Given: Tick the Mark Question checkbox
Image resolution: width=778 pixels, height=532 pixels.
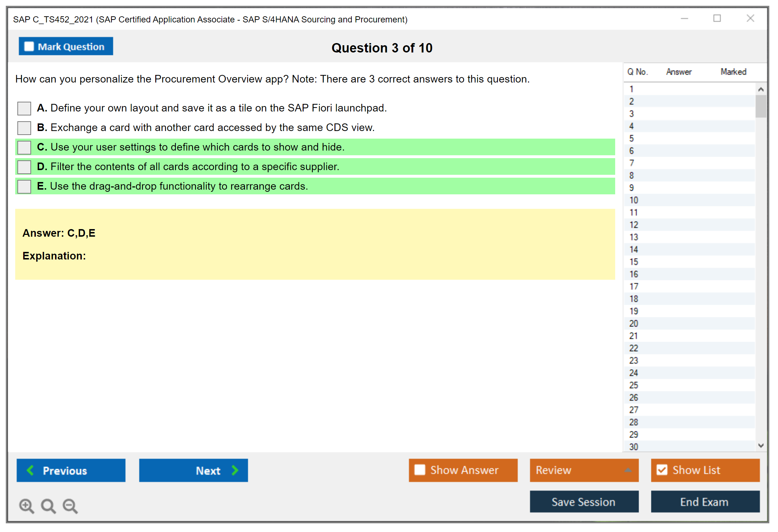Looking at the screenshot, I should click(29, 47).
